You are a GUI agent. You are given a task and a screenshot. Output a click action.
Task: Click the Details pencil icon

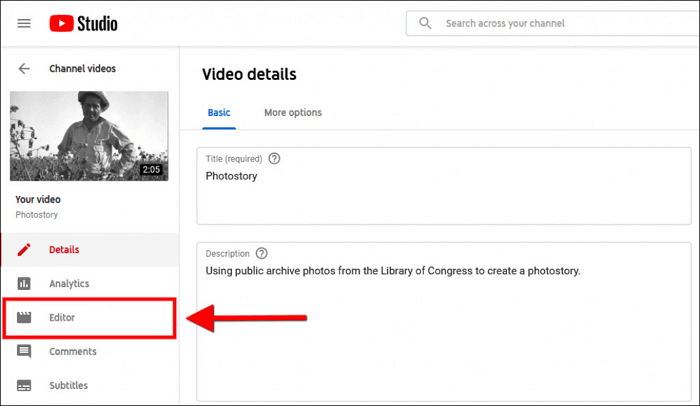click(x=24, y=249)
